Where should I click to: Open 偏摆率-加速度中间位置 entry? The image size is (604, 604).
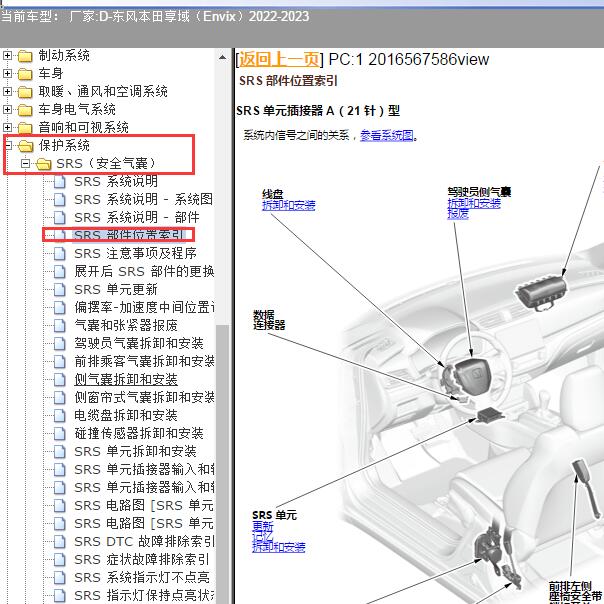click(x=144, y=307)
